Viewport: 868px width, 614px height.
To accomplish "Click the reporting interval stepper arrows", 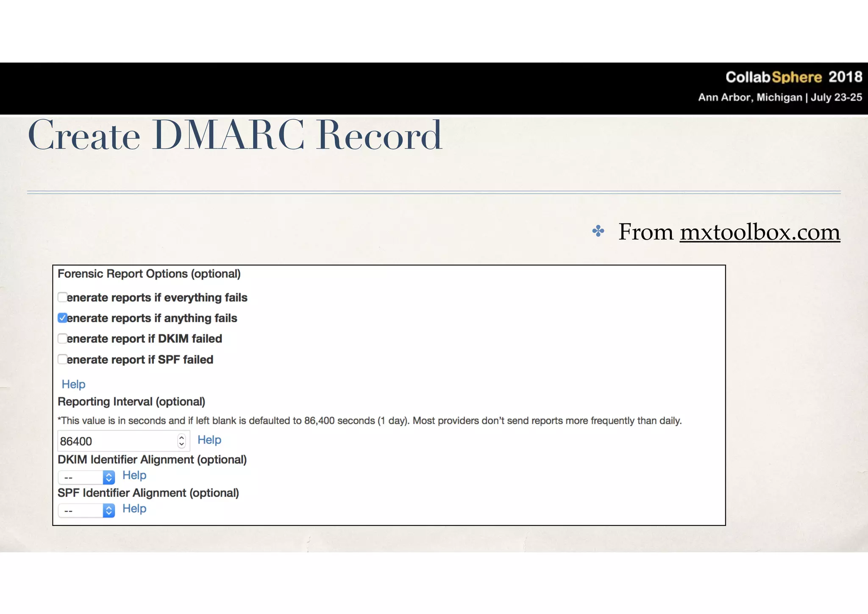I will pos(181,441).
